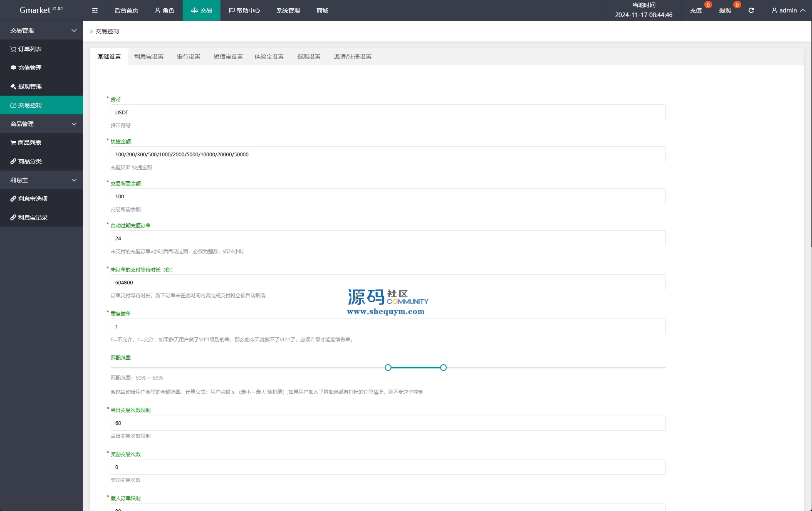Open 提现管理 via its hammer icon
Image resolution: width=812 pixels, height=511 pixels.
(13, 86)
